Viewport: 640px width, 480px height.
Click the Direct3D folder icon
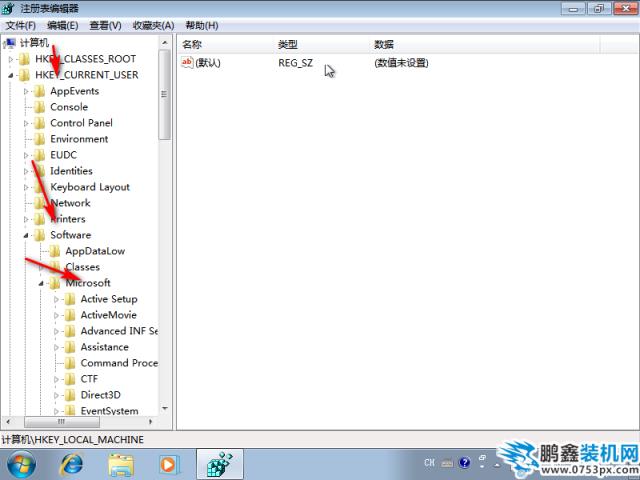coord(70,395)
